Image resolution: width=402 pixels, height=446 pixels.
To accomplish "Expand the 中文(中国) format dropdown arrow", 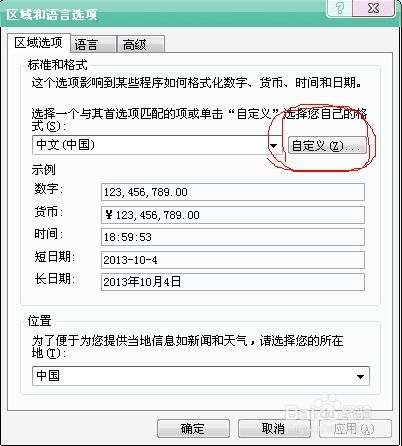I will click(274, 145).
